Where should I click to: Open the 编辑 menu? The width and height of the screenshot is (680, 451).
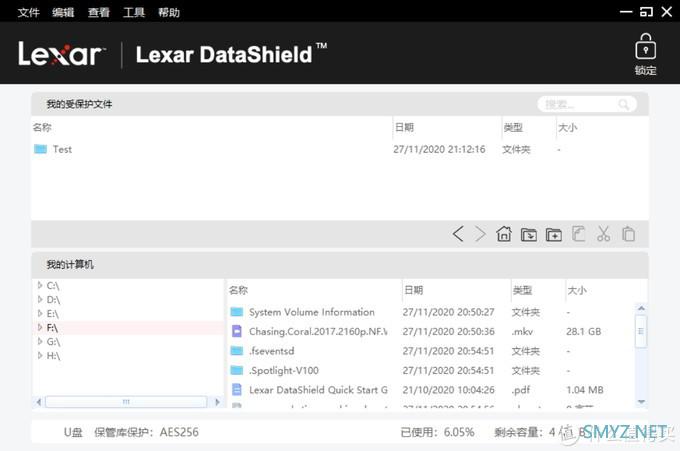click(63, 12)
